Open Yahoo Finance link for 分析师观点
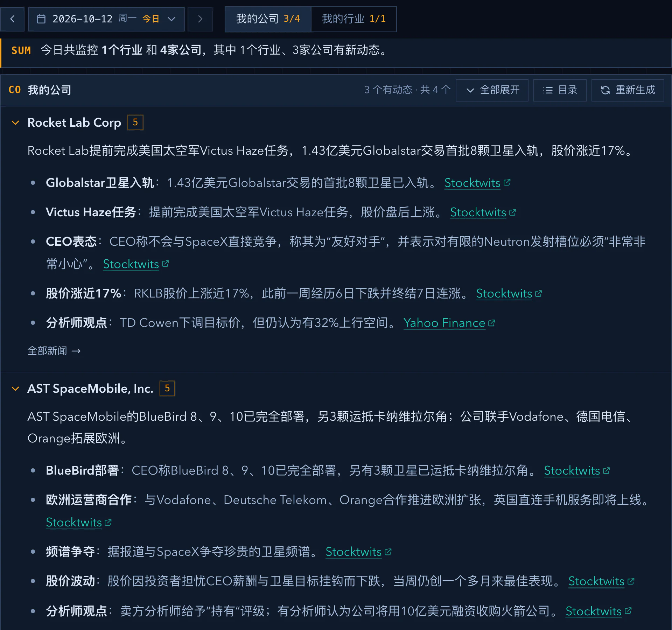 coord(444,323)
